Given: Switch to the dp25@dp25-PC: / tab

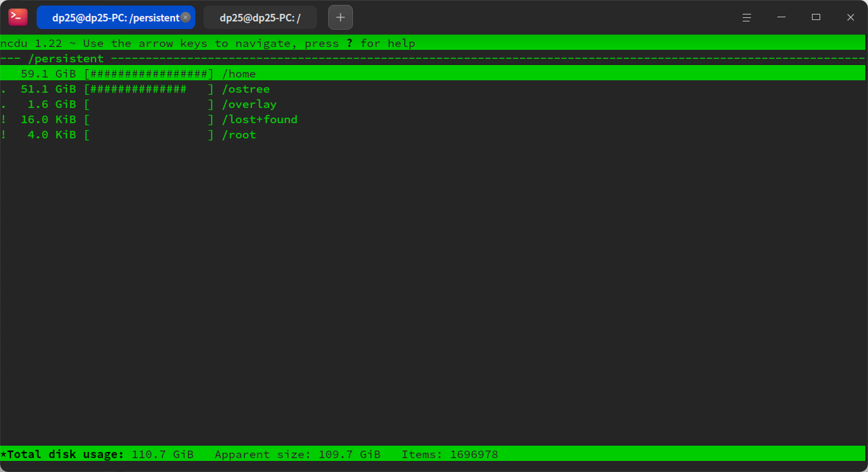Looking at the screenshot, I should [260, 17].
